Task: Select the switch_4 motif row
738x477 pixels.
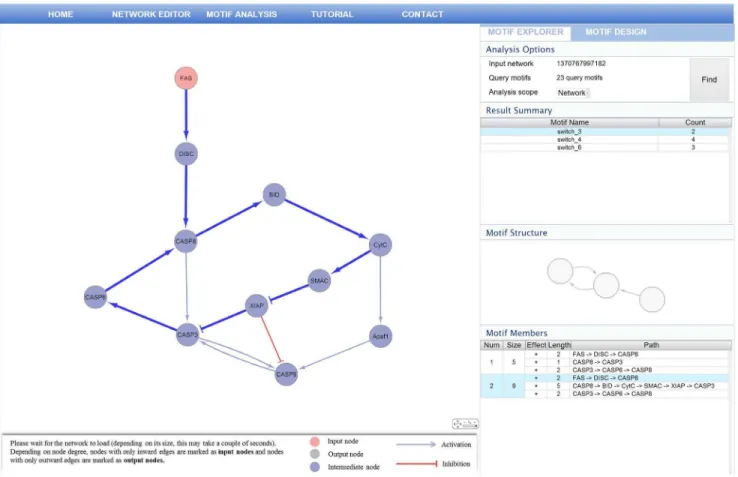Action: (x=604, y=140)
